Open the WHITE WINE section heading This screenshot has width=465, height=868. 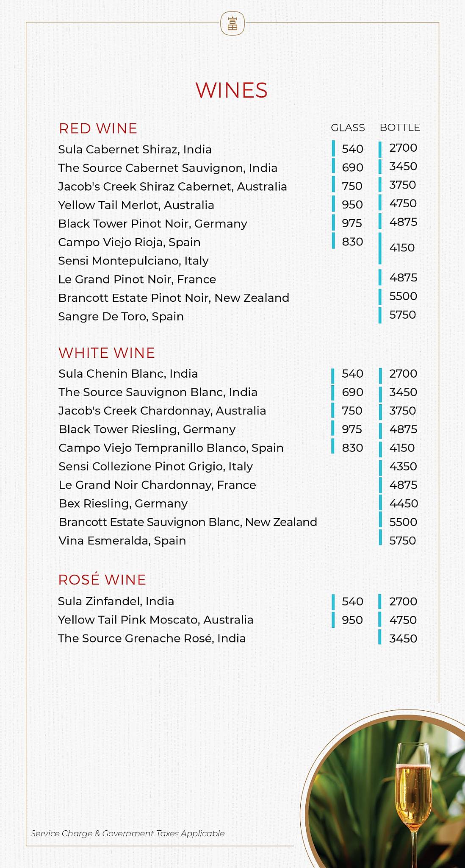pos(107,353)
